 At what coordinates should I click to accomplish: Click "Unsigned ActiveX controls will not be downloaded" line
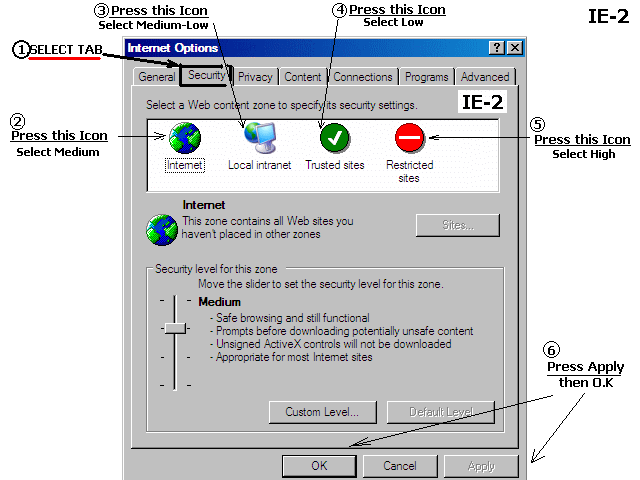tap(333, 344)
